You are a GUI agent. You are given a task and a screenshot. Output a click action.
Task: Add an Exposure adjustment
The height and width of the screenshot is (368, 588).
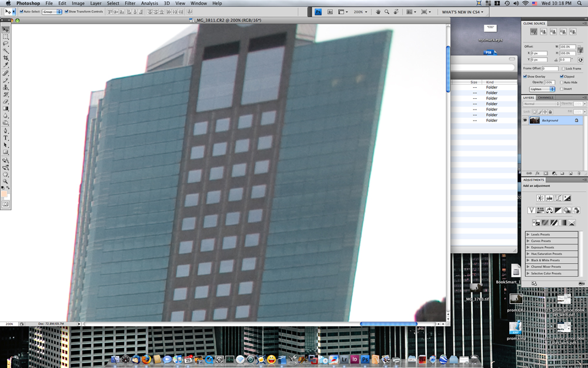[x=567, y=198]
